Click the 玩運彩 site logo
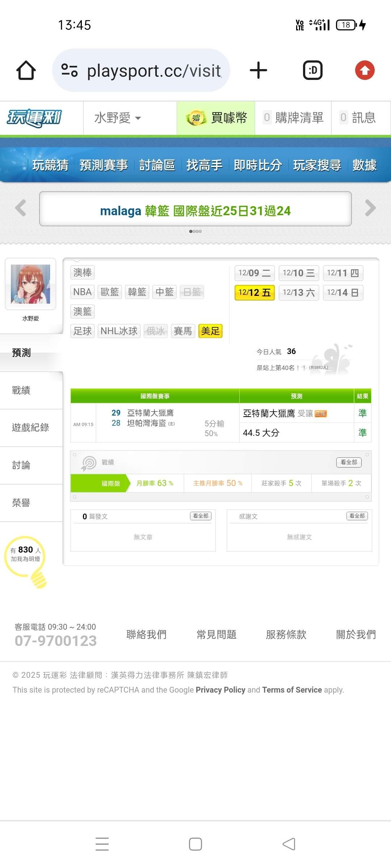391x868 pixels. tap(34, 118)
